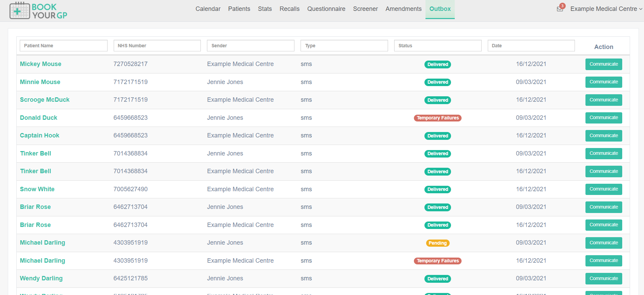
Task: Open Tinker Bell link dated 16/12/2021
Action: click(35, 171)
